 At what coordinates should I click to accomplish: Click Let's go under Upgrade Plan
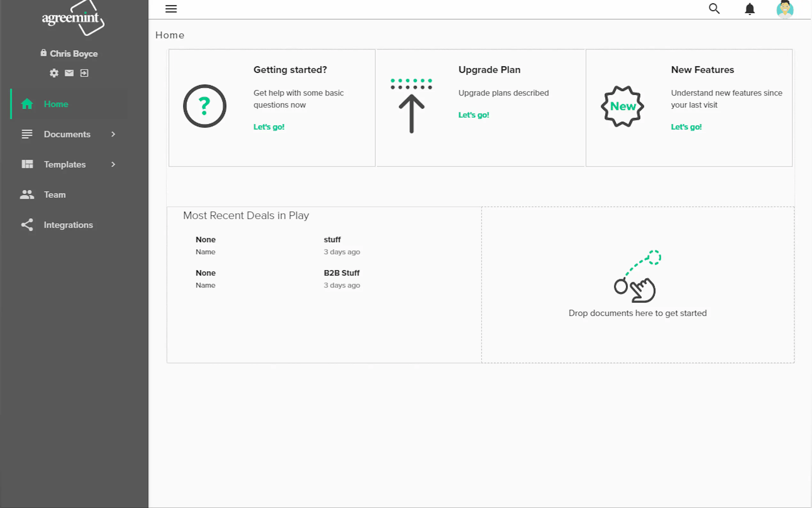click(474, 115)
